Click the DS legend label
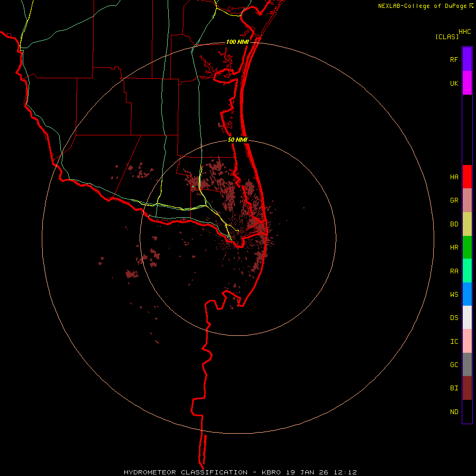Viewport: 476px width, 476px height. tap(454, 318)
